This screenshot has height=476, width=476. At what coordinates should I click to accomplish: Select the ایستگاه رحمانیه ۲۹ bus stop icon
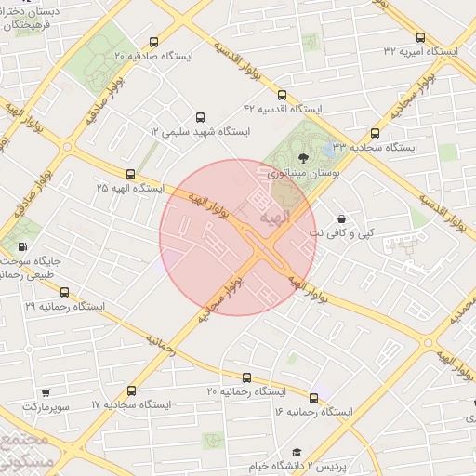[64, 292]
